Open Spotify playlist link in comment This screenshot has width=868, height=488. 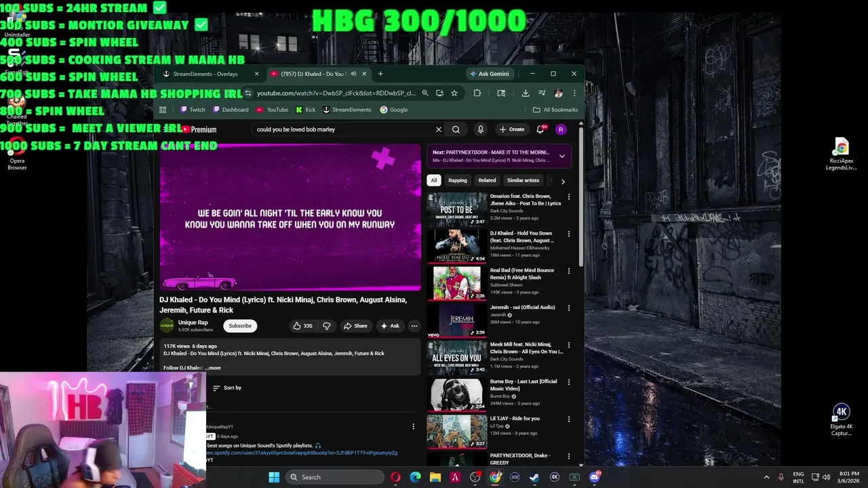point(302,453)
